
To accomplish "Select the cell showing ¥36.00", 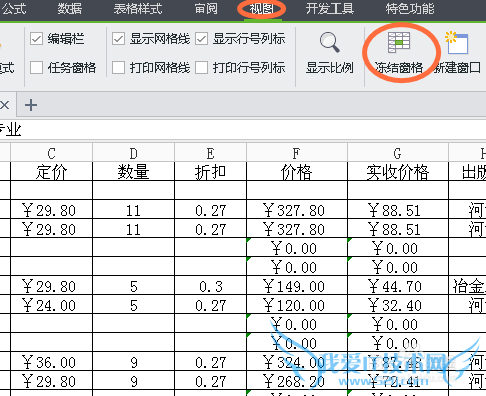I will [x=51, y=362].
